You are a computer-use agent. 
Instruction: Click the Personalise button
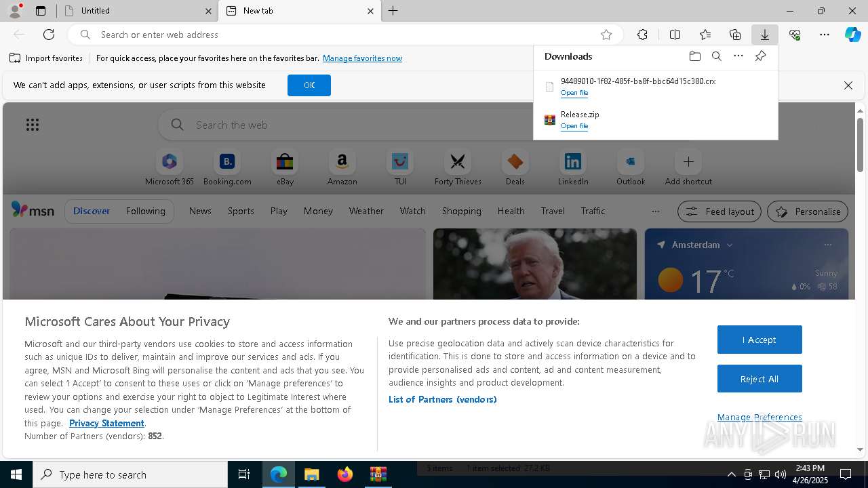(808, 211)
